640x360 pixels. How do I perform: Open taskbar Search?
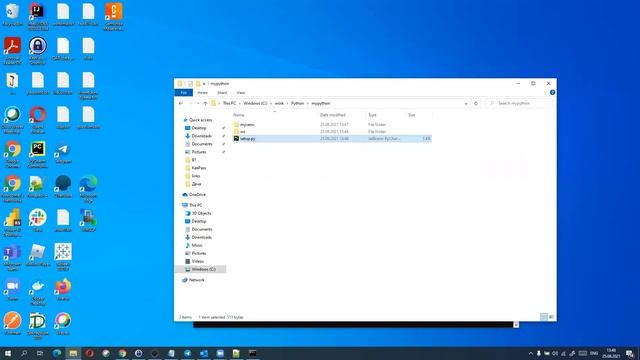[x=24, y=353]
